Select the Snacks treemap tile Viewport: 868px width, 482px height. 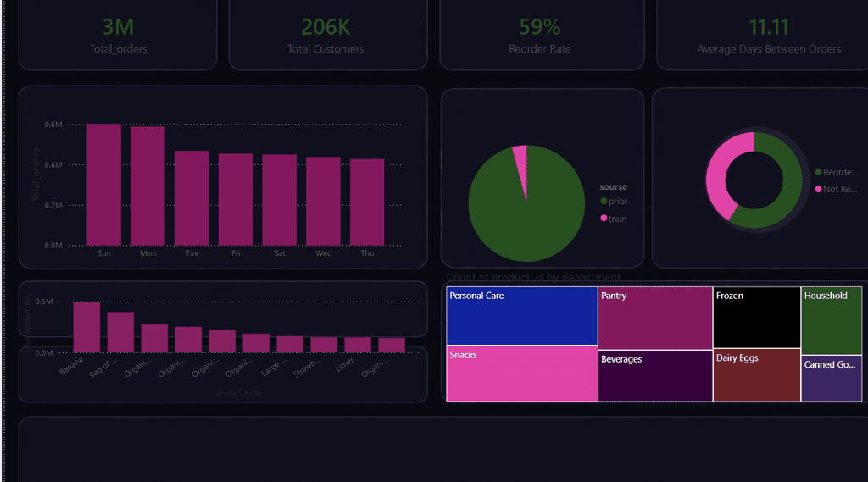pyautogui.click(x=521, y=374)
